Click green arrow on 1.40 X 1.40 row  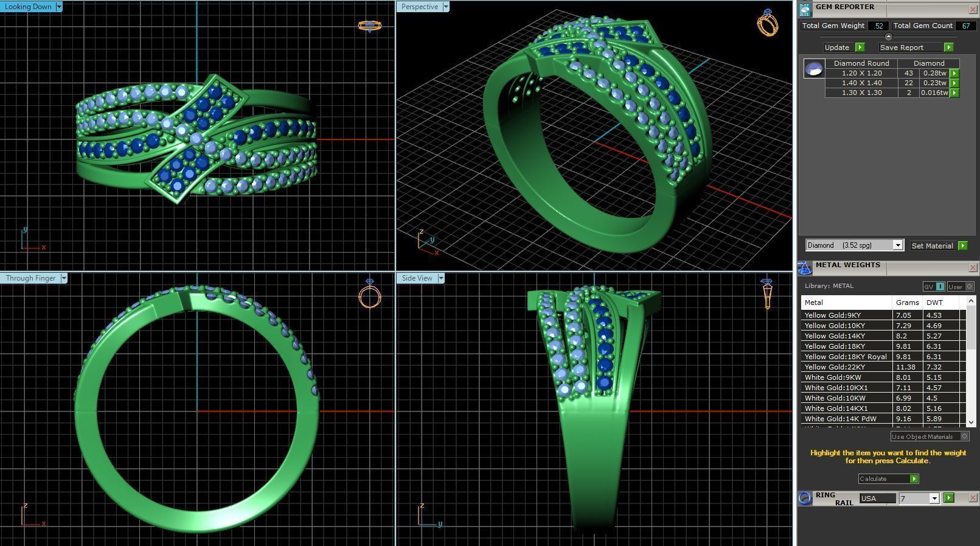[x=954, y=83]
